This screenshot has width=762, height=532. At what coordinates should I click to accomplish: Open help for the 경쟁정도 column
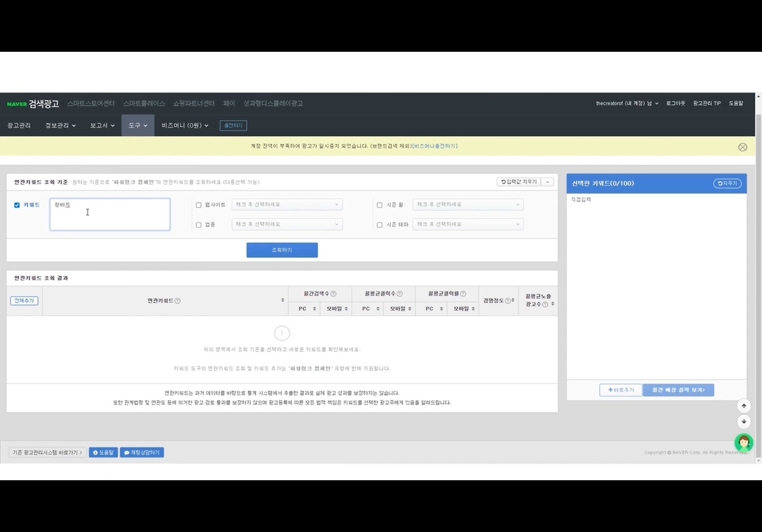[x=508, y=301]
